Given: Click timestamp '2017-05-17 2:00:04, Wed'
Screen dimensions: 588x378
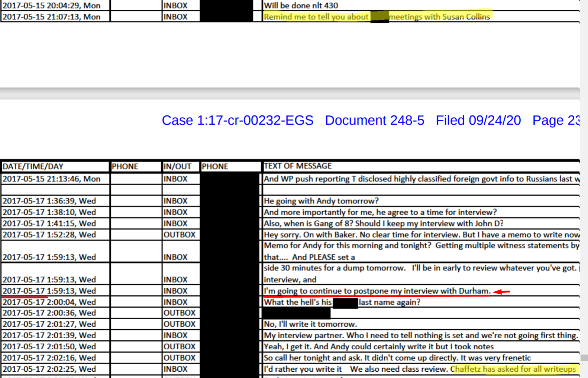Looking at the screenshot, I should [x=49, y=302].
